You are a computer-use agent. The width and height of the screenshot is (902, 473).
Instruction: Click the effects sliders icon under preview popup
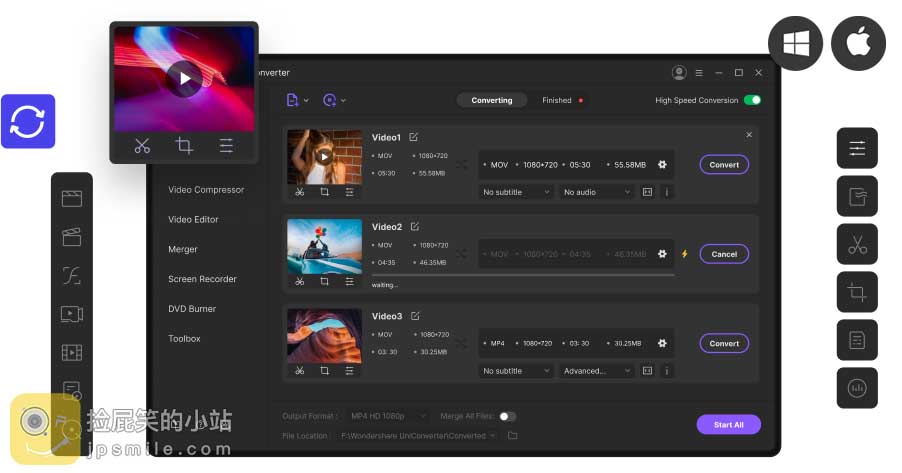226,146
